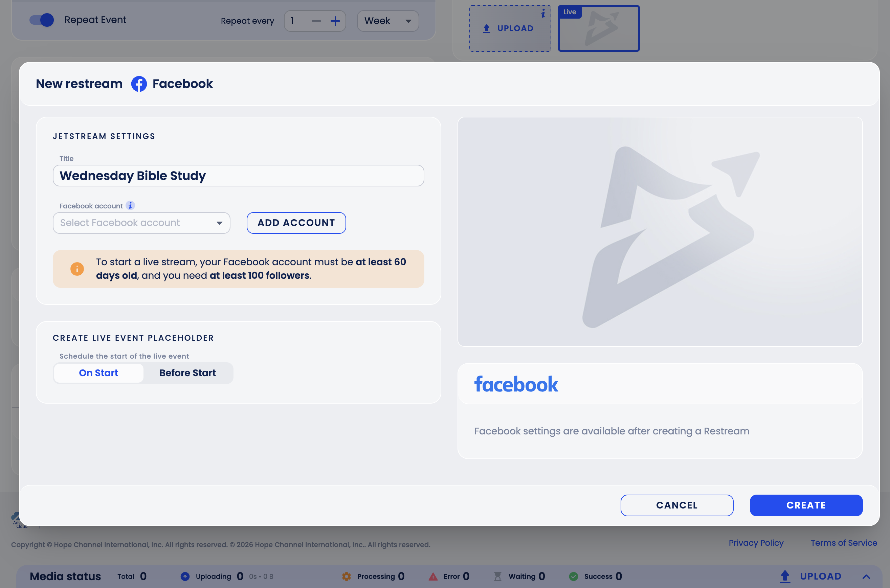The width and height of the screenshot is (890, 588).
Task: Open the Terms of Service link
Action: (844, 543)
